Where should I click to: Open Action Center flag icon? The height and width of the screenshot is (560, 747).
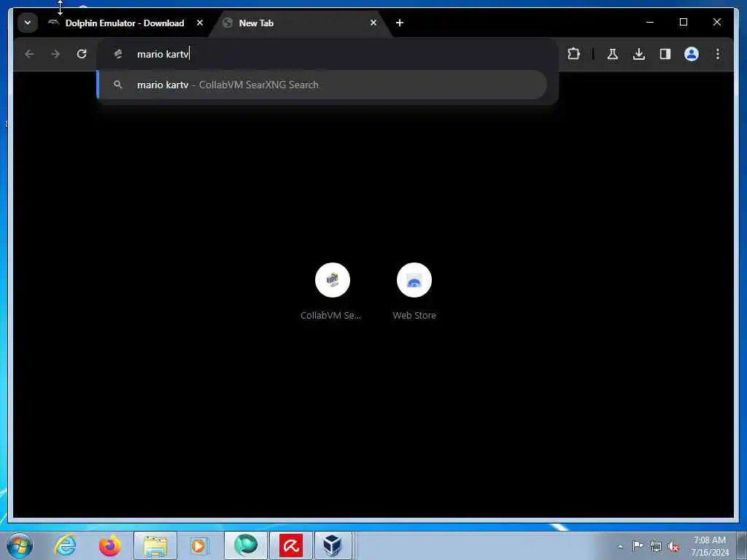coord(638,545)
